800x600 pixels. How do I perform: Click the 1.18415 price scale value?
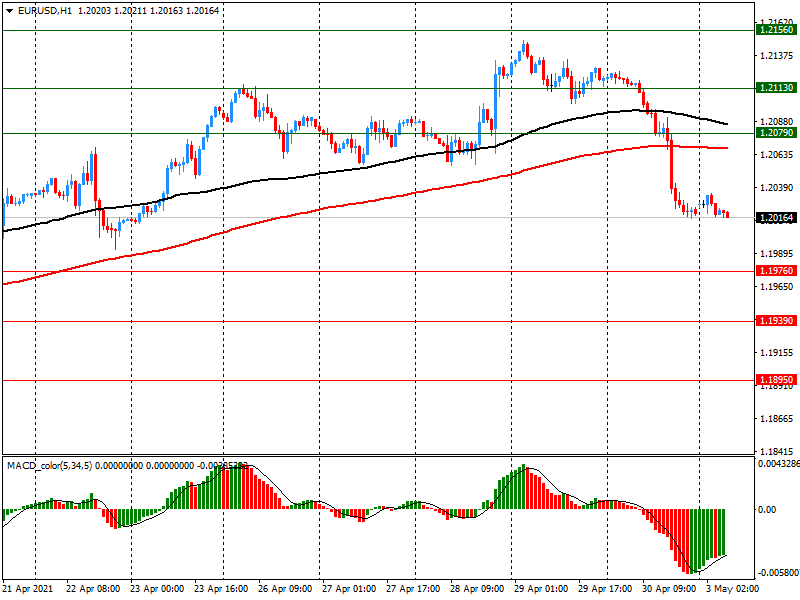(x=777, y=452)
